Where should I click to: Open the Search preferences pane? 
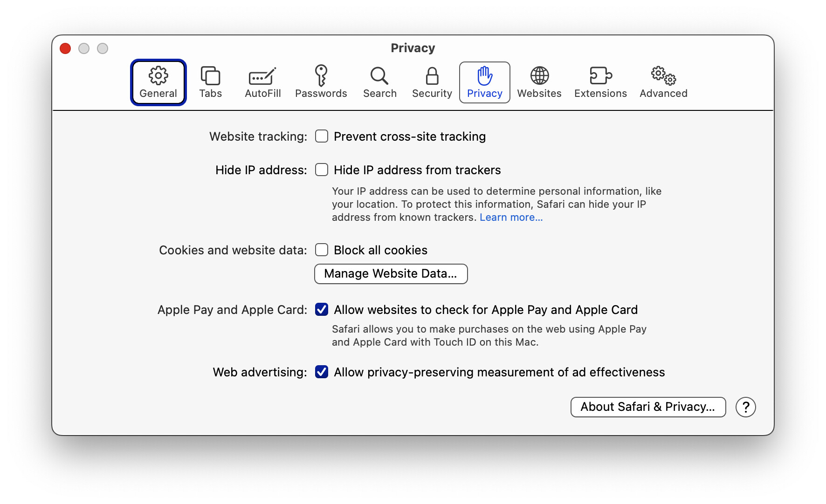[x=379, y=82]
